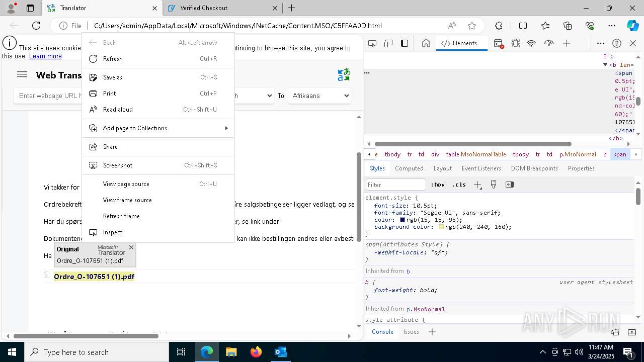Open Browser essentials heart icon
The width and height of the screenshot is (644, 362).
pos(590,26)
